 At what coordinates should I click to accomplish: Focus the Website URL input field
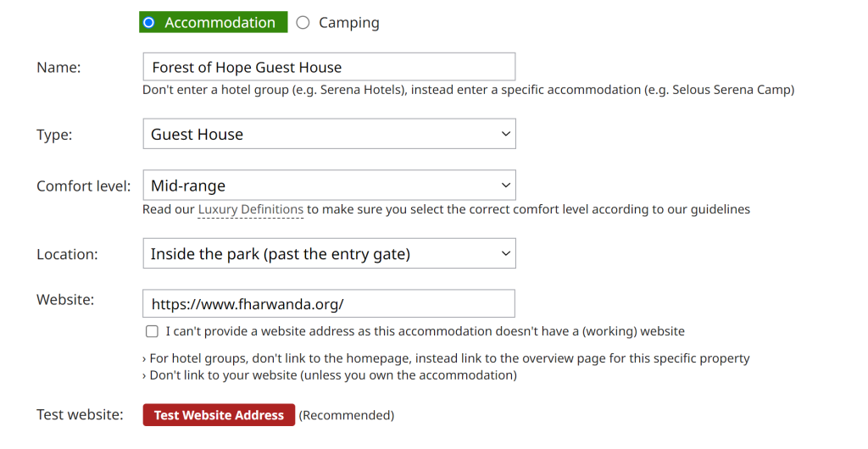click(329, 304)
